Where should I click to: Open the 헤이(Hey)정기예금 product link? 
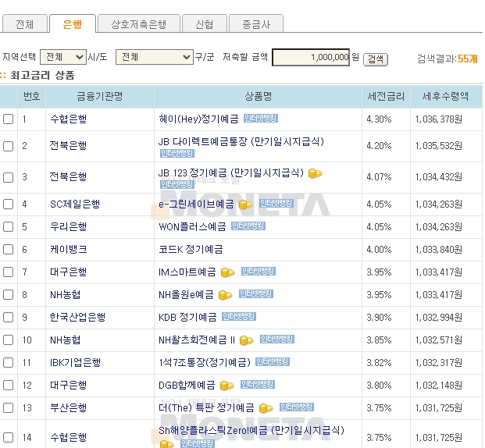pos(198,119)
